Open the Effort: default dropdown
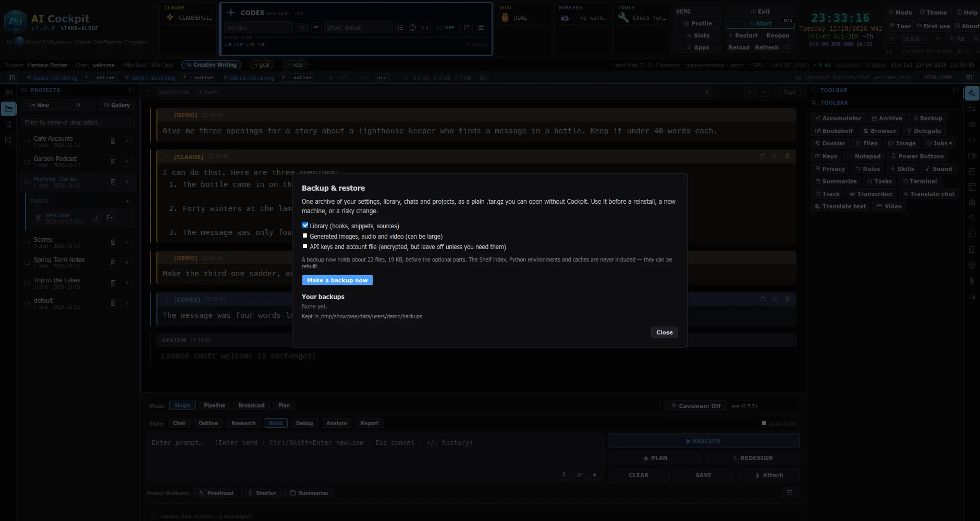Image resolution: width=980 pixels, height=521 pixels. point(359,28)
